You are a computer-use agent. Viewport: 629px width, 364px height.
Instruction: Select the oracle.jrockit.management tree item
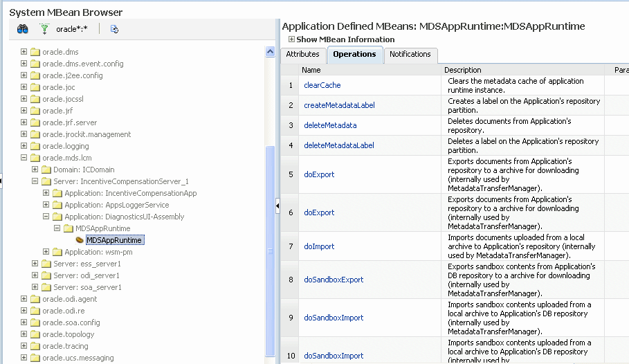[x=86, y=134]
